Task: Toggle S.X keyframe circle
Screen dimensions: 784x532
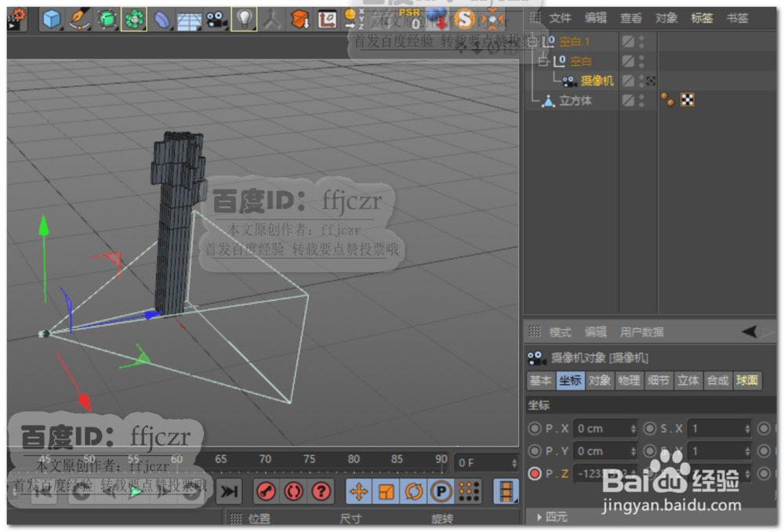Action: tap(649, 429)
